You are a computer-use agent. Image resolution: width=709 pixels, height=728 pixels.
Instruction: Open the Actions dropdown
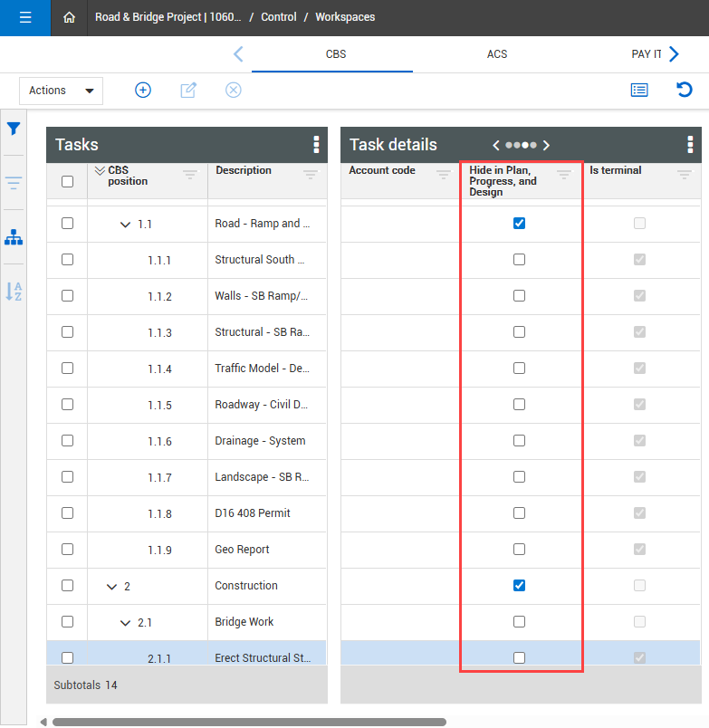click(x=61, y=91)
